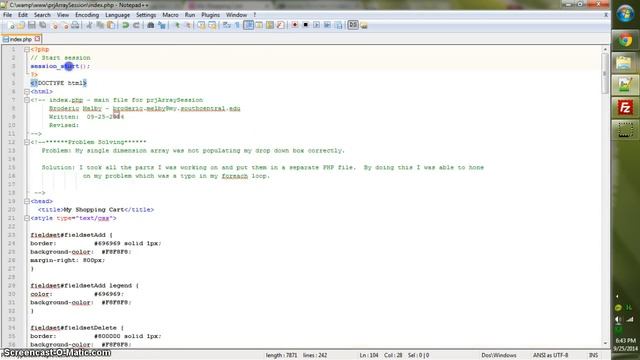640x360 pixels.
Task: Open the Function List toolbar icon
Action: pos(280,25)
